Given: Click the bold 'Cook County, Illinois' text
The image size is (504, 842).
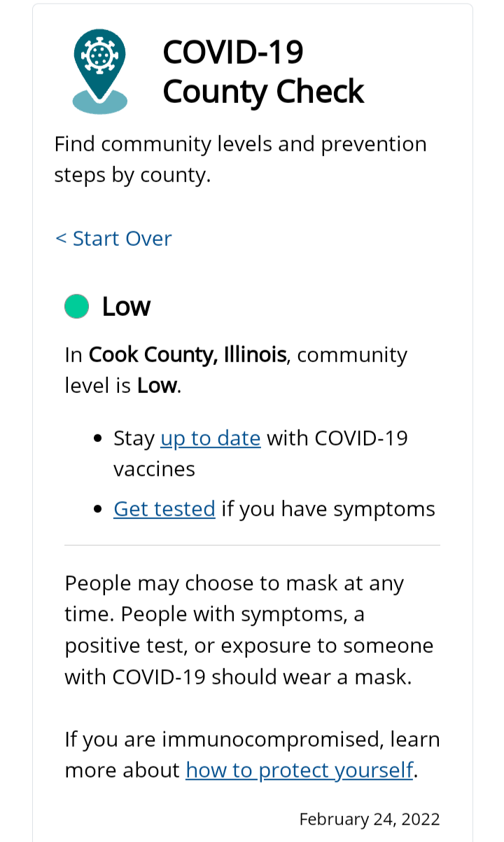Looking at the screenshot, I should tap(188, 354).
